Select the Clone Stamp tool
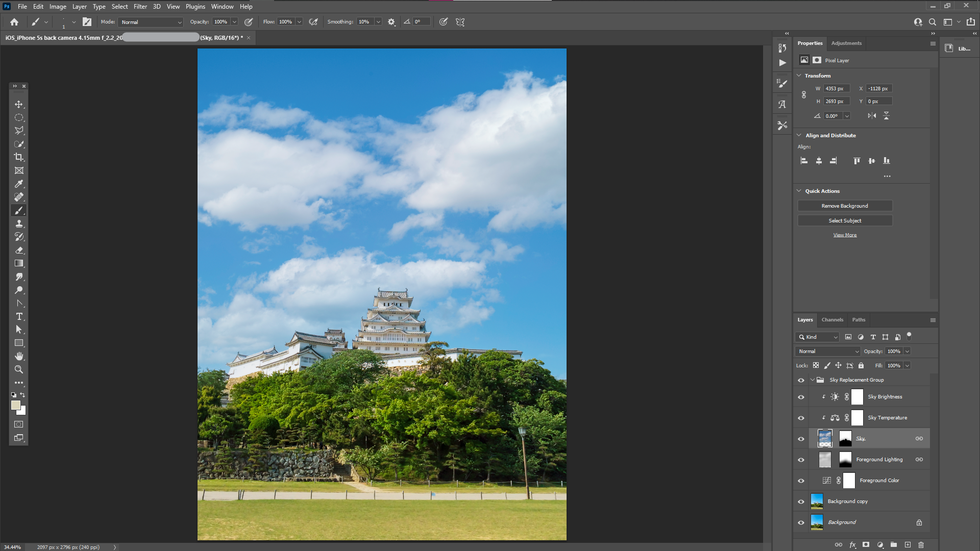Viewport: 980px width, 551px height. click(19, 223)
